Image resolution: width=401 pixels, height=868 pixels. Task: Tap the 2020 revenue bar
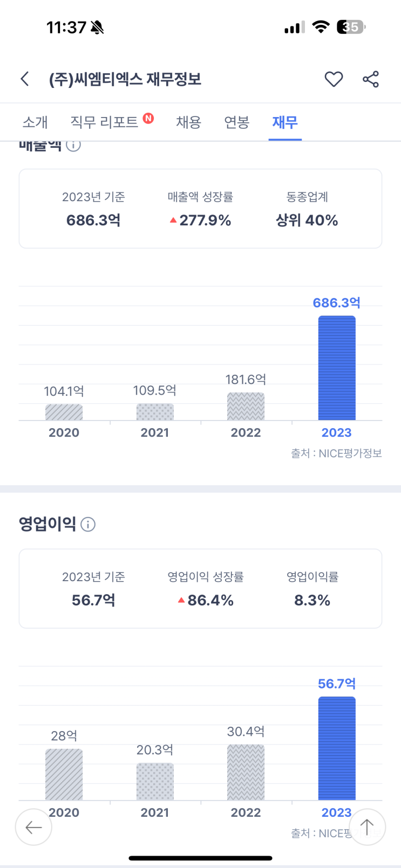[64, 412]
